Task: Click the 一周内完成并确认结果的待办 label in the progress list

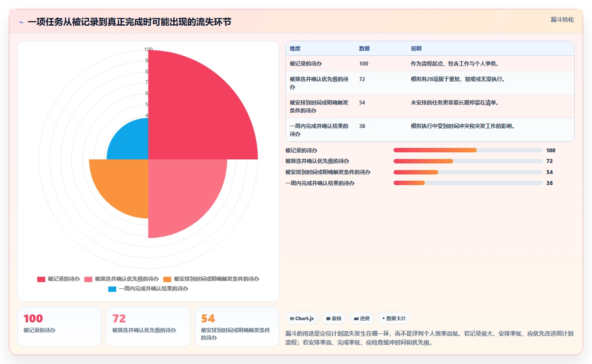Action: (320, 183)
